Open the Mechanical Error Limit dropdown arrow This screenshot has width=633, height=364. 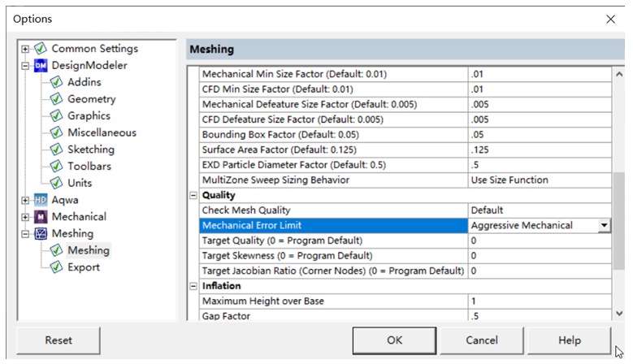pos(604,225)
